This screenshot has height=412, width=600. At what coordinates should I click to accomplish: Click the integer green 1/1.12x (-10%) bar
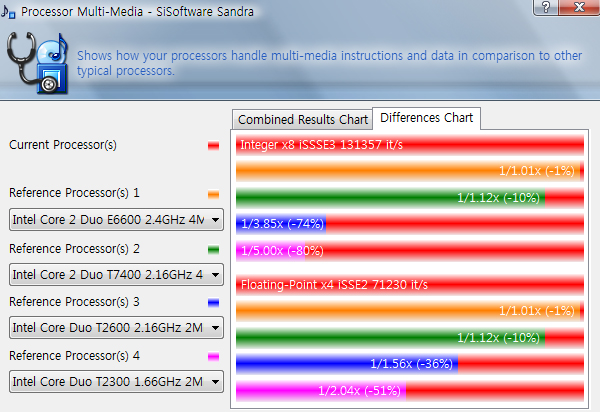(x=390, y=198)
